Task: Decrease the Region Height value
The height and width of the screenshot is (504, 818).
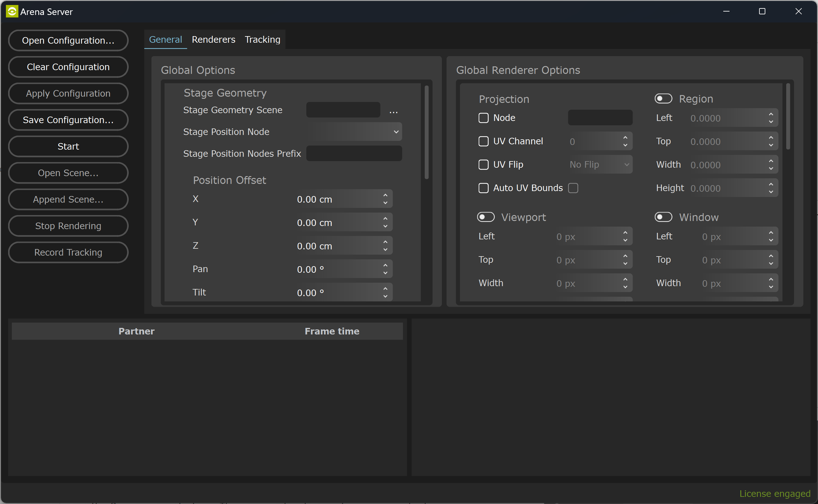Action: (x=771, y=192)
